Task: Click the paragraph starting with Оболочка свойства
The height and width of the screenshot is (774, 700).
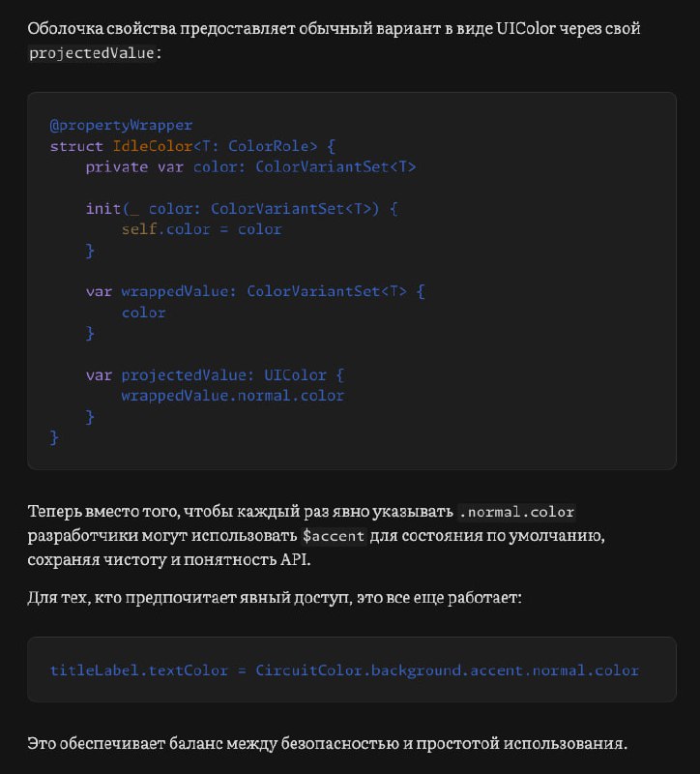Action: [334, 41]
